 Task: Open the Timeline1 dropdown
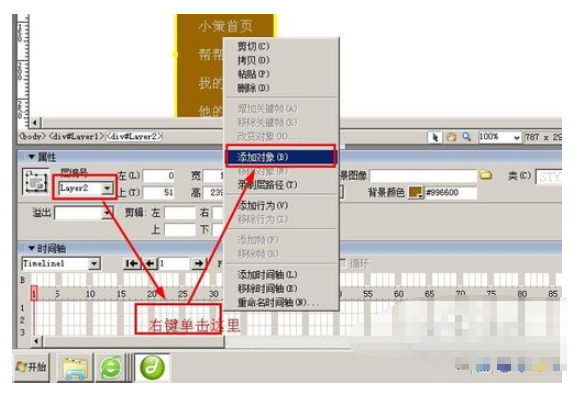94,264
